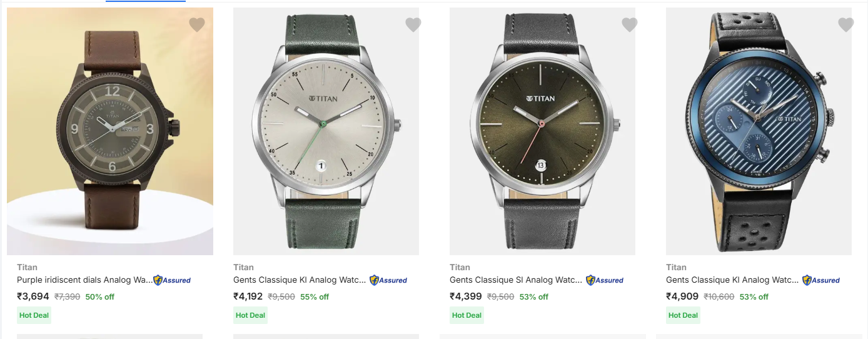Click Assured badge on ₹4,192 watch
Screen dimensions: 868x339
click(388, 280)
